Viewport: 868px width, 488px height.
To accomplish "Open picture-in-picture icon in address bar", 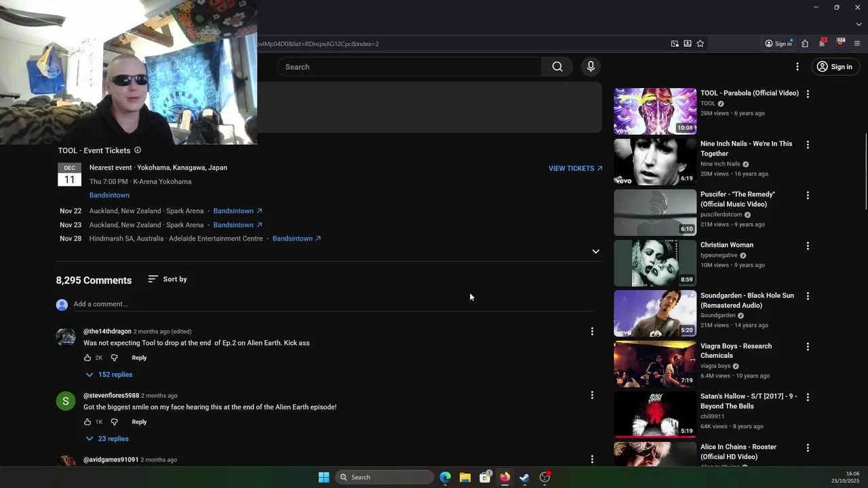I will 675,43.
